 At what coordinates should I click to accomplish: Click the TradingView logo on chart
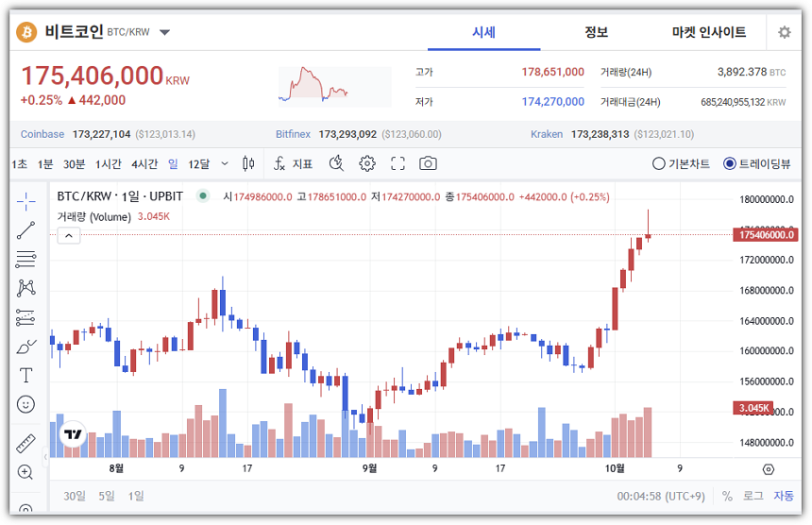click(73, 433)
